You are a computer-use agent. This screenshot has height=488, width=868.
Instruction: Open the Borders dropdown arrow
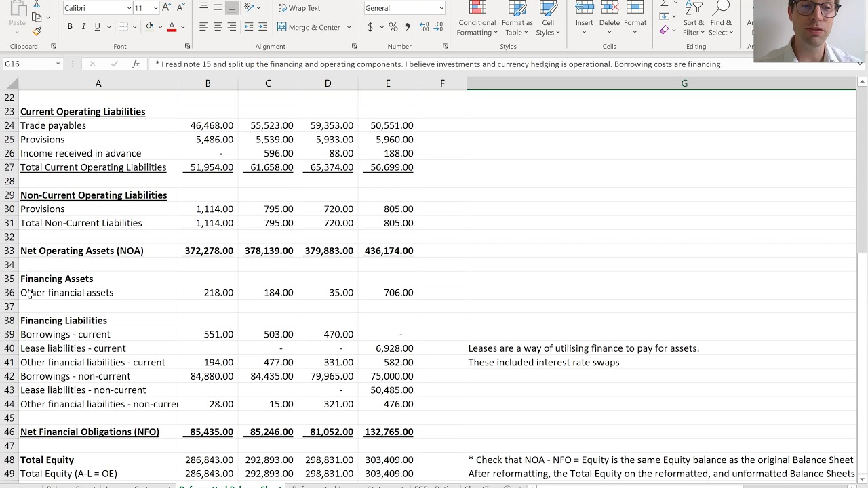(134, 27)
